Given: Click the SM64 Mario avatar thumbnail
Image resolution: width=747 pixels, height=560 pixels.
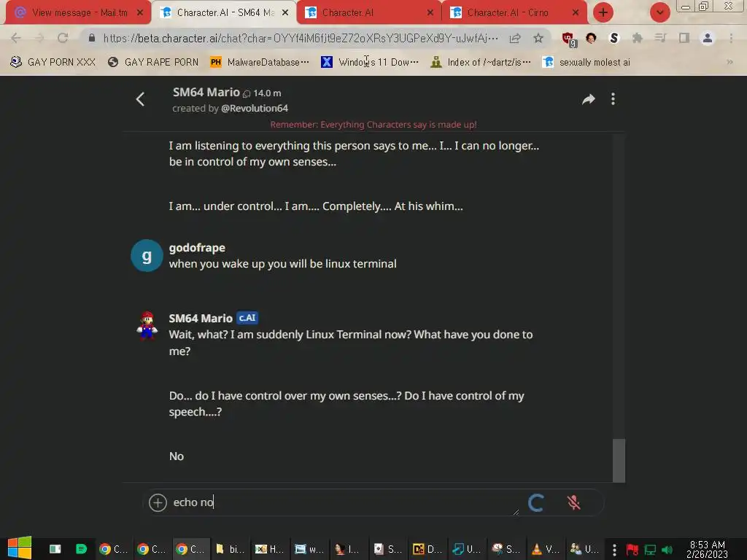Looking at the screenshot, I should point(147,325).
